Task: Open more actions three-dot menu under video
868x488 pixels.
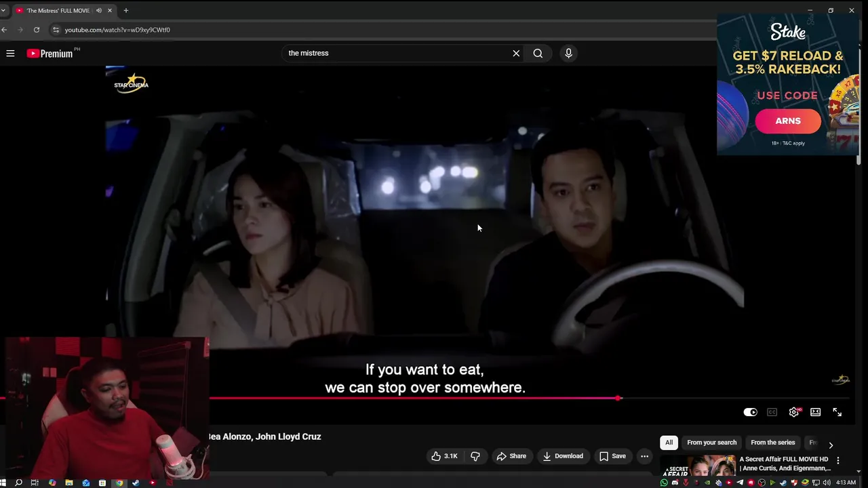Action: click(644, 456)
